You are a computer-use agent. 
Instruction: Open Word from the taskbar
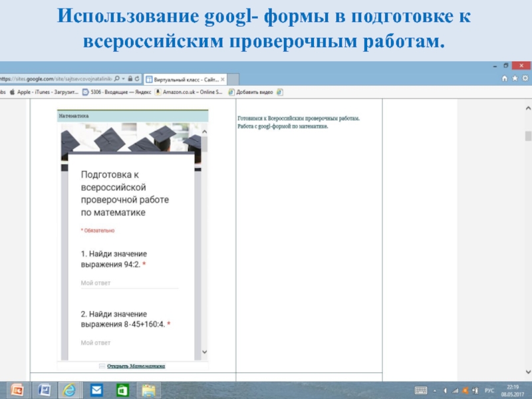[44, 390]
